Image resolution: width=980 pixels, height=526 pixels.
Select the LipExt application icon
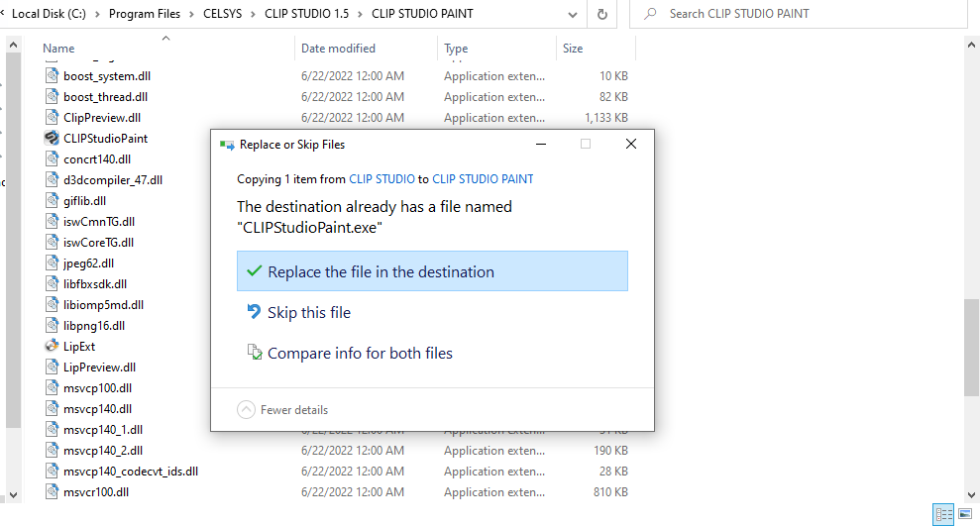click(x=52, y=346)
